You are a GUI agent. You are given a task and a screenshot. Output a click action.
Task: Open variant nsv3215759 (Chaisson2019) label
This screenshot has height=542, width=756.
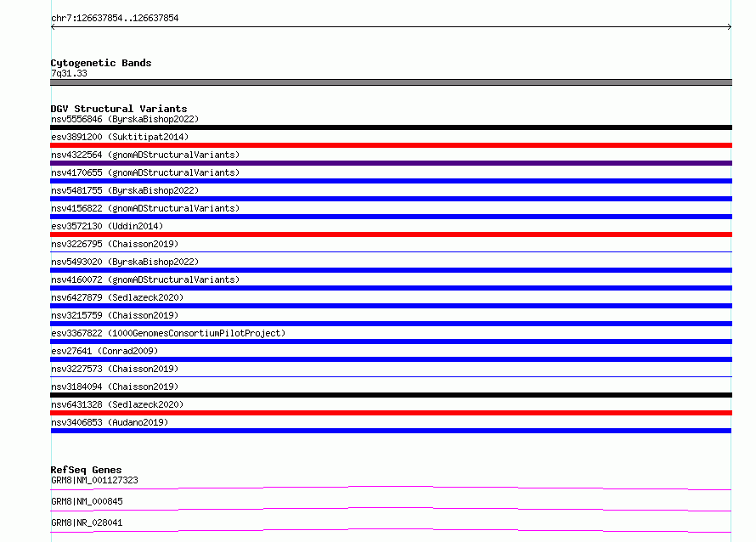coord(115,315)
